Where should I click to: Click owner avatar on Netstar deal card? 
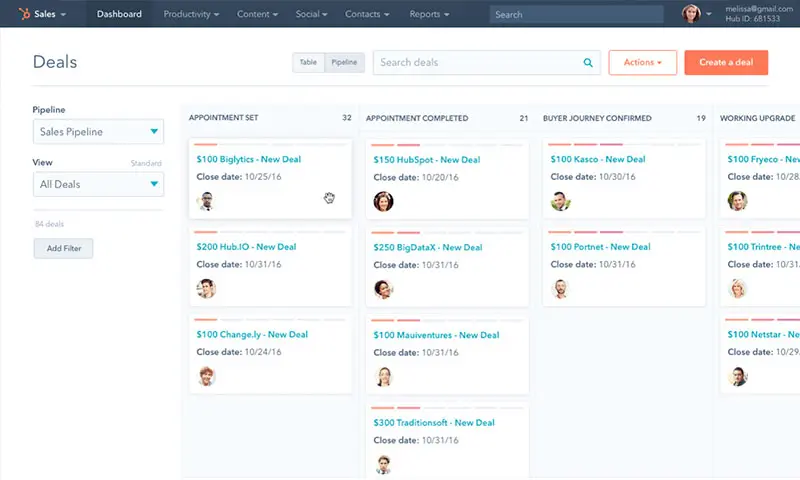[737, 376]
